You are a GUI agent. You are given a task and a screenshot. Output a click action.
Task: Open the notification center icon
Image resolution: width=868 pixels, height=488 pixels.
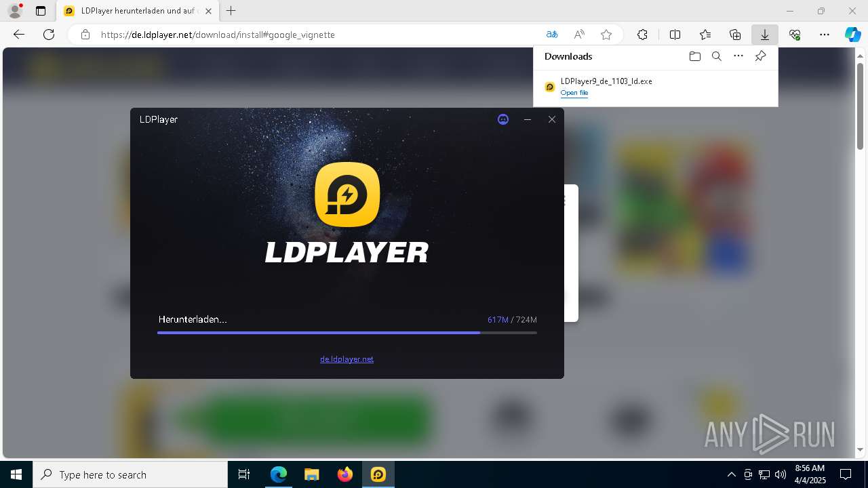(x=846, y=474)
